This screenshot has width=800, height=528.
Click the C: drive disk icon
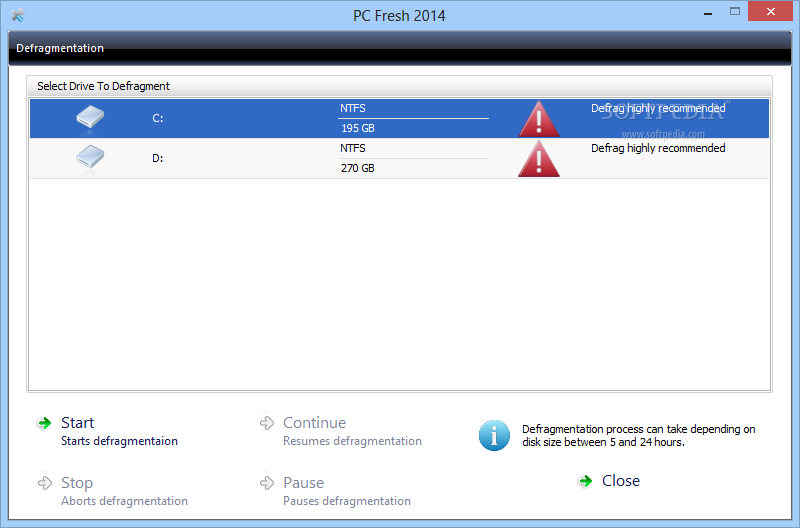[90, 118]
